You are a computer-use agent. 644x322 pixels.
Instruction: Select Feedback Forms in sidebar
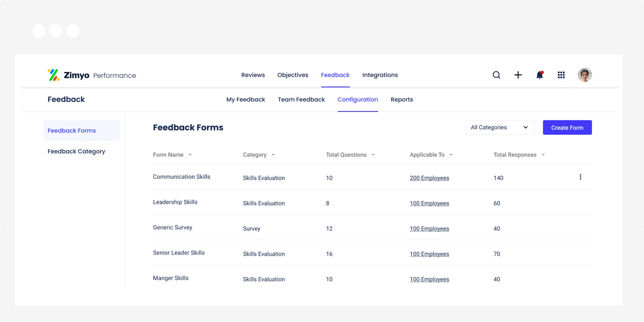pyautogui.click(x=82, y=131)
